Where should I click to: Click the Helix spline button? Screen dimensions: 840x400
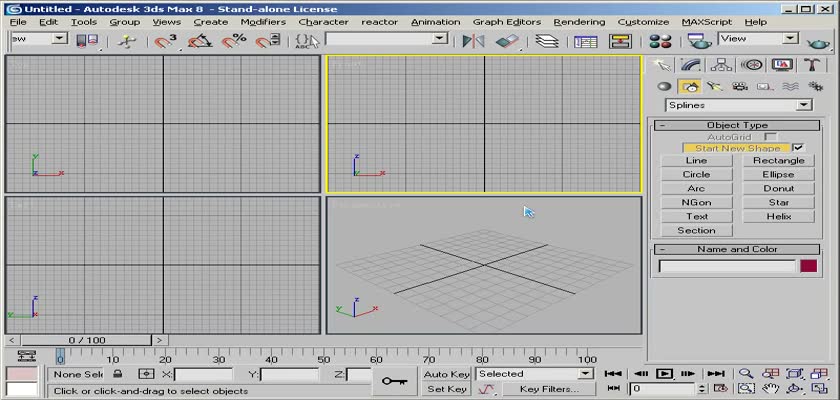point(778,216)
